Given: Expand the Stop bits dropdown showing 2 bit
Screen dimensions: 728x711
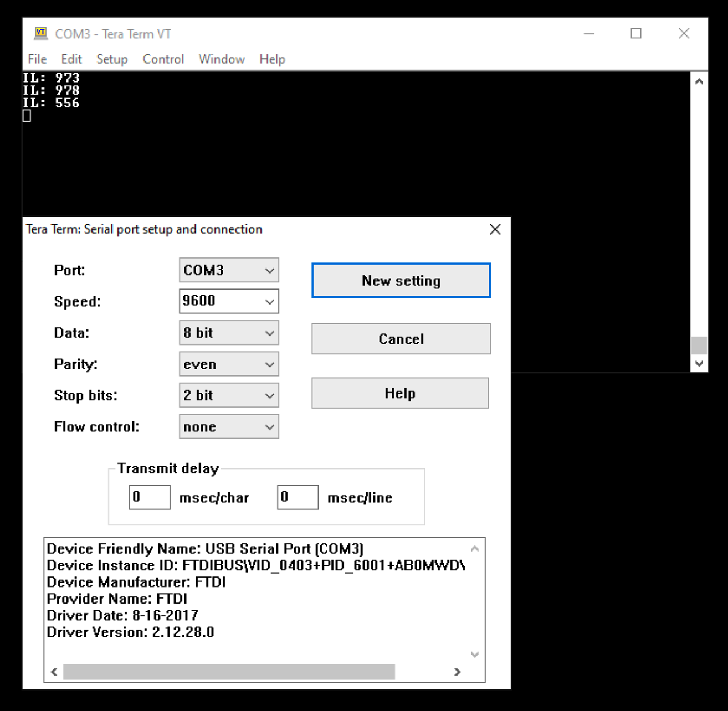Looking at the screenshot, I should (229, 395).
